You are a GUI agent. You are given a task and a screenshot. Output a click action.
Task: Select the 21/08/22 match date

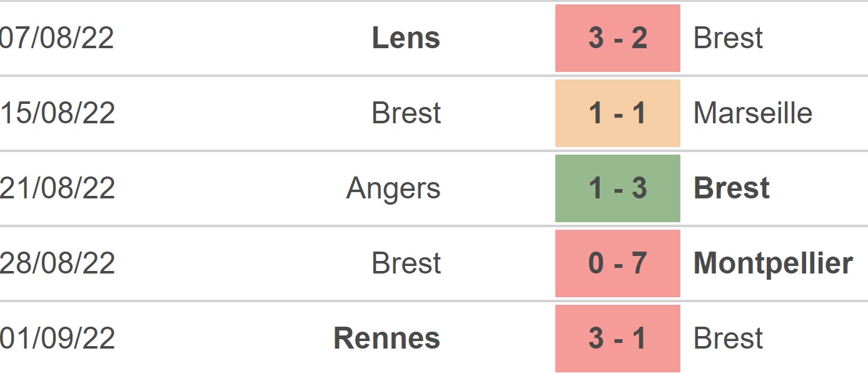[57, 188]
